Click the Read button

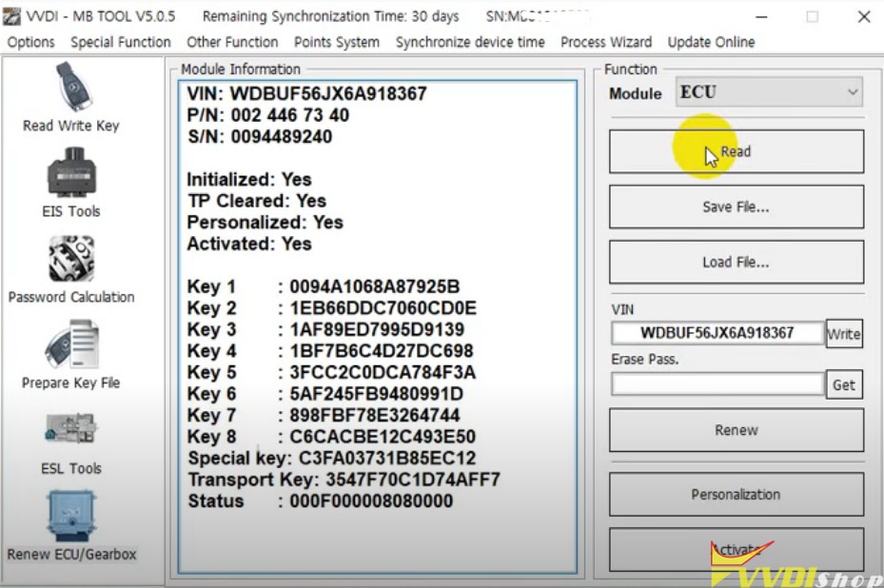tap(737, 151)
